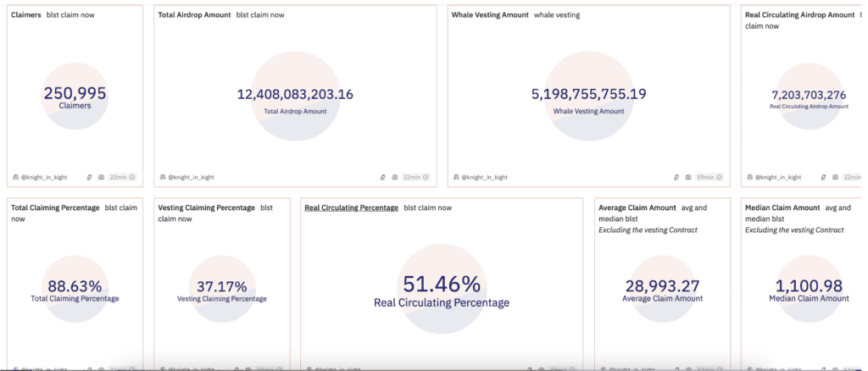Screen dimensions: 868x371
Task: Click query link icon on Total Airdrop card
Action: click(x=382, y=177)
